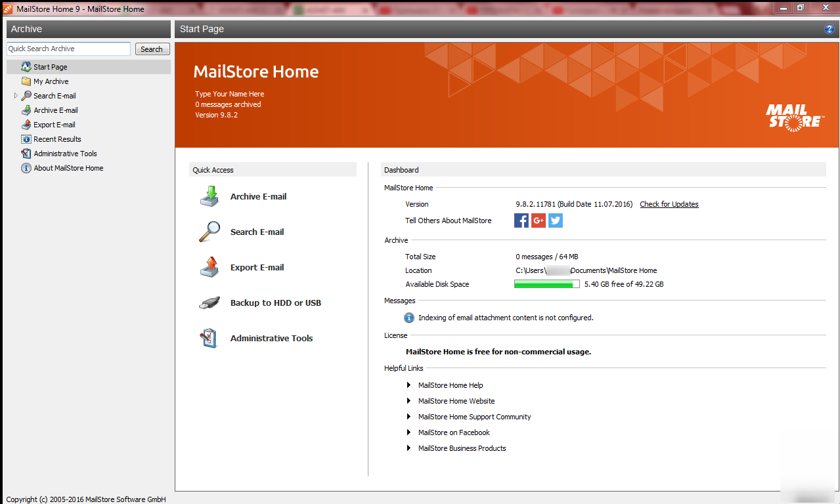Expand the Search E-mail tree node
Screen dimensions: 840x504
tap(16, 96)
